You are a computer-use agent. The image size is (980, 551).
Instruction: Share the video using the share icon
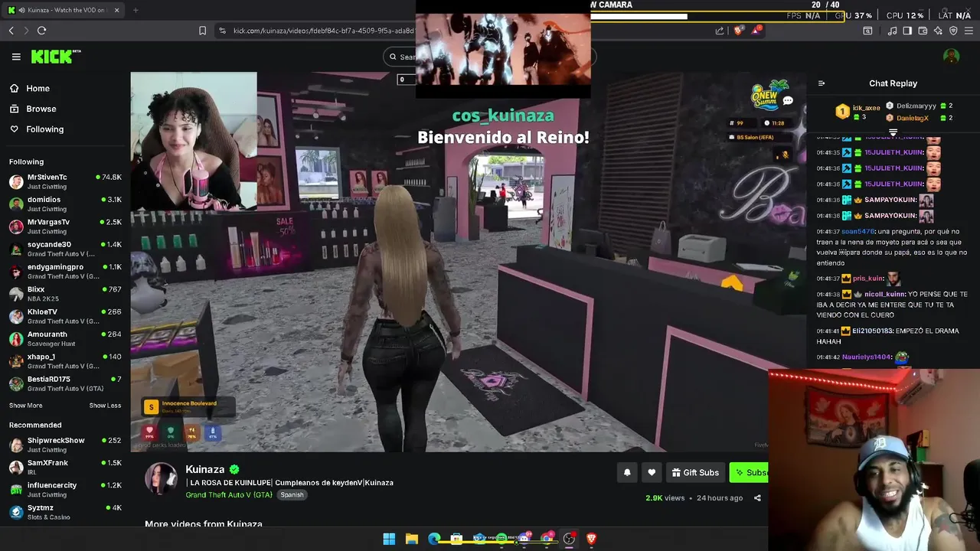(757, 498)
